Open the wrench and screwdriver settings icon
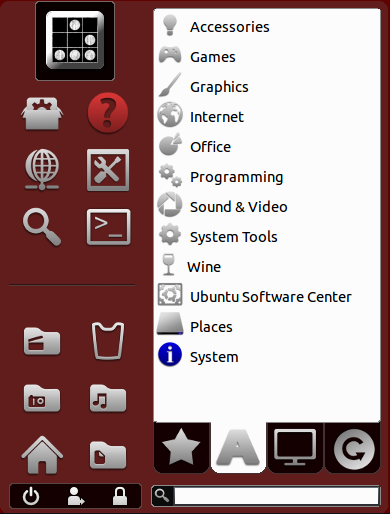 [108, 170]
